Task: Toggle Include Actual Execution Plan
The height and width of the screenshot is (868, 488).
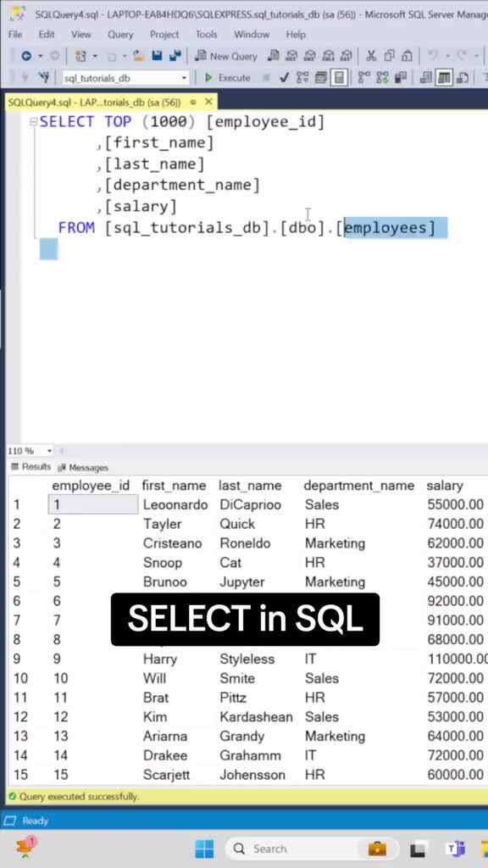Action: [364, 77]
